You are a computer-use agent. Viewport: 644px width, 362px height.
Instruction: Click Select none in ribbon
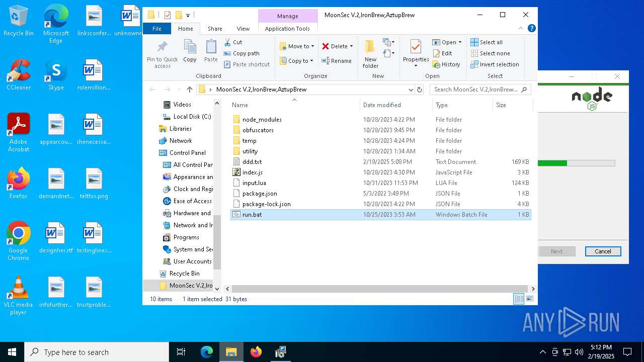(490, 53)
